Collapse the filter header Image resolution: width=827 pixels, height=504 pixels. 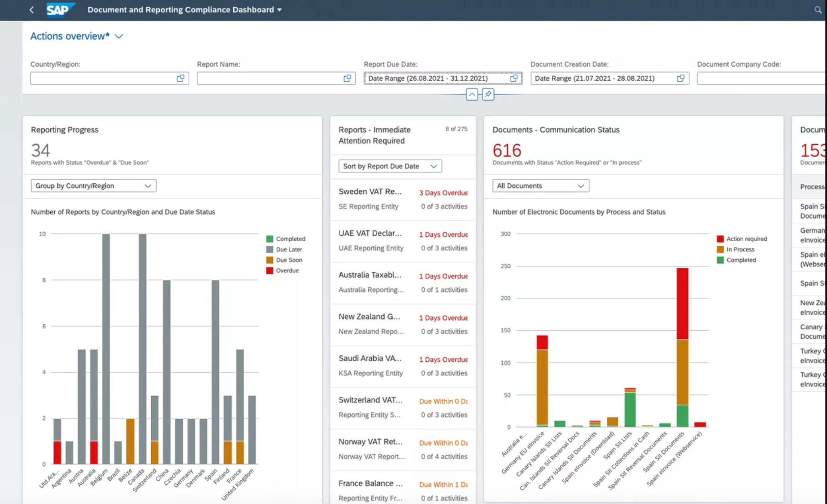point(472,94)
